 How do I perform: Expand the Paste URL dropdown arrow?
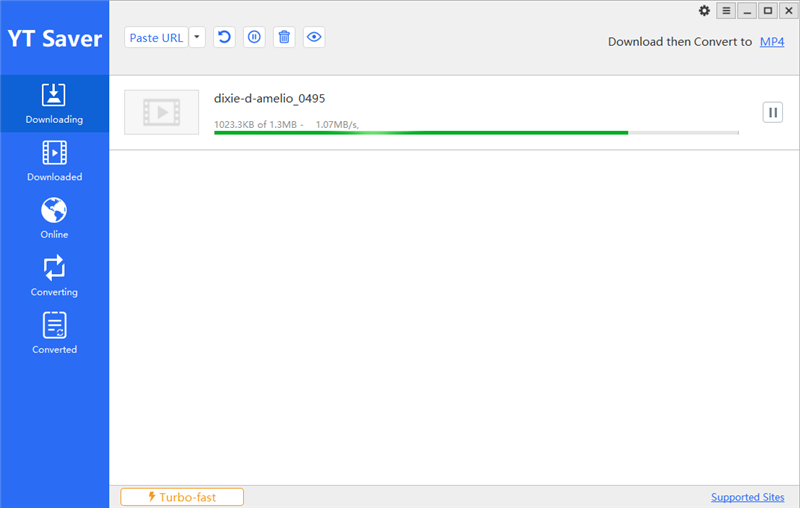(x=197, y=37)
